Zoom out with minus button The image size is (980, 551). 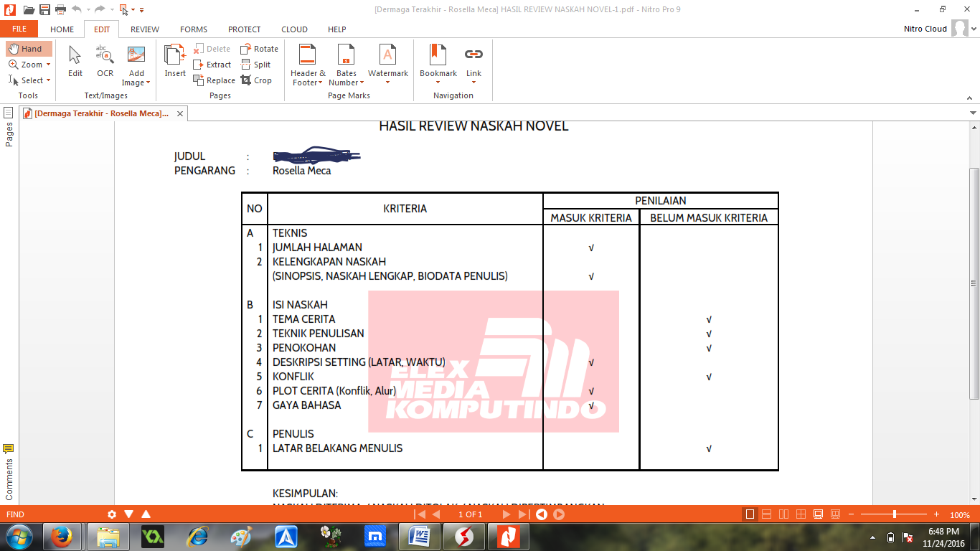click(x=851, y=514)
